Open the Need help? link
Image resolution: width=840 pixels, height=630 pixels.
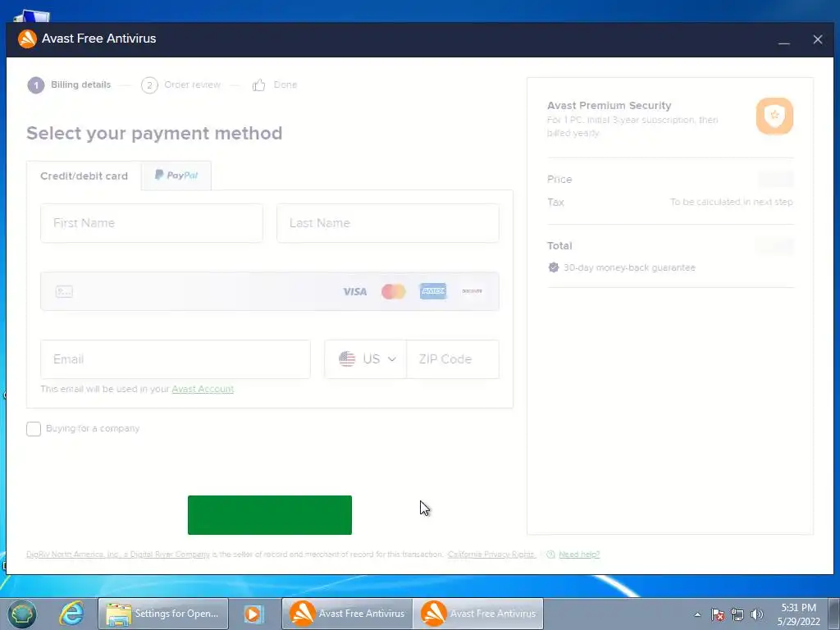(x=579, y=555)
